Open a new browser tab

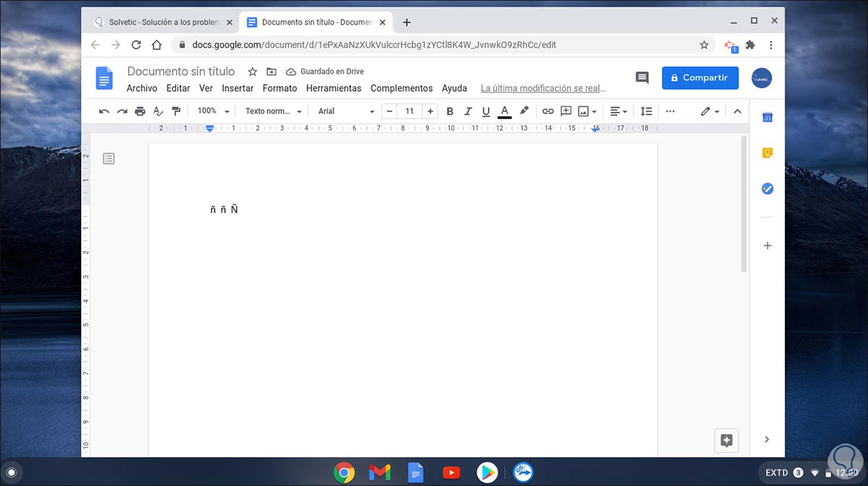pos(407,22)
